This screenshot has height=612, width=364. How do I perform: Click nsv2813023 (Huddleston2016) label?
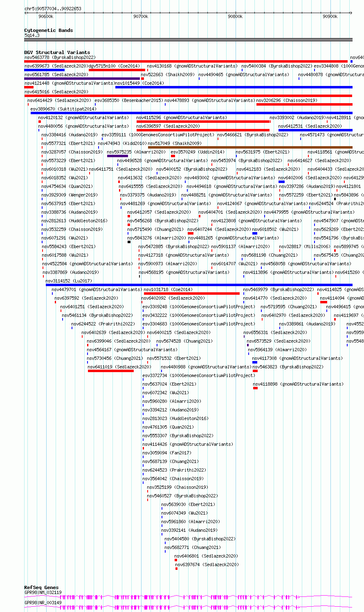coord(175,419)
